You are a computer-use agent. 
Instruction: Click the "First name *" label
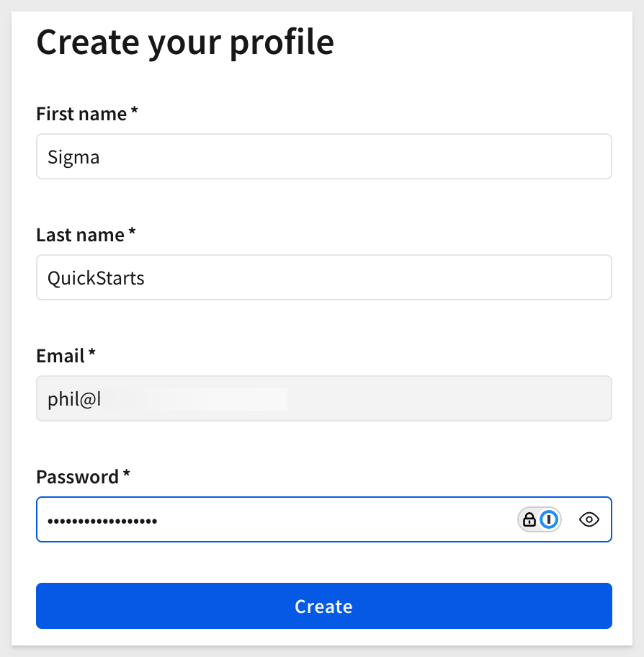point(87,114)
